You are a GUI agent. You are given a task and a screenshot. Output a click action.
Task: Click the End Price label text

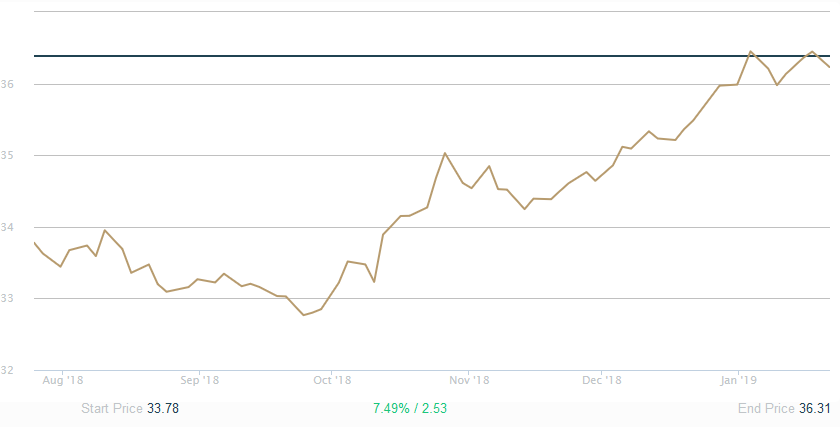click(765, 409)
